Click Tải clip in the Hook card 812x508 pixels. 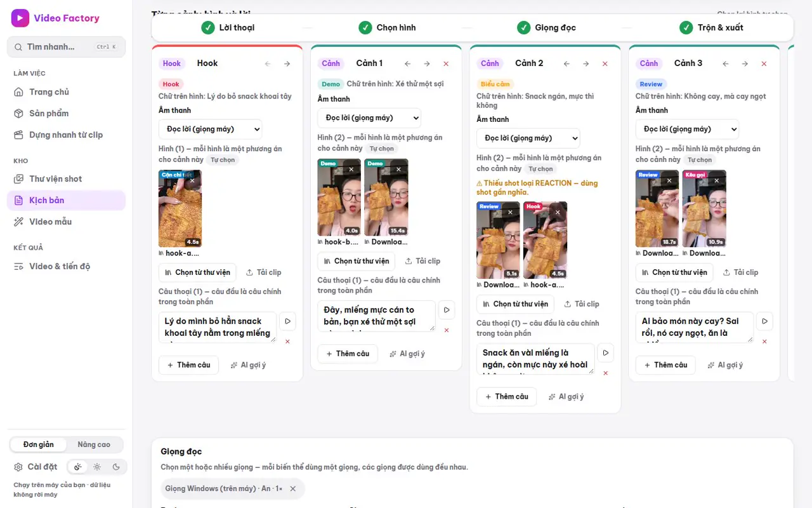(x=263, y=272)
